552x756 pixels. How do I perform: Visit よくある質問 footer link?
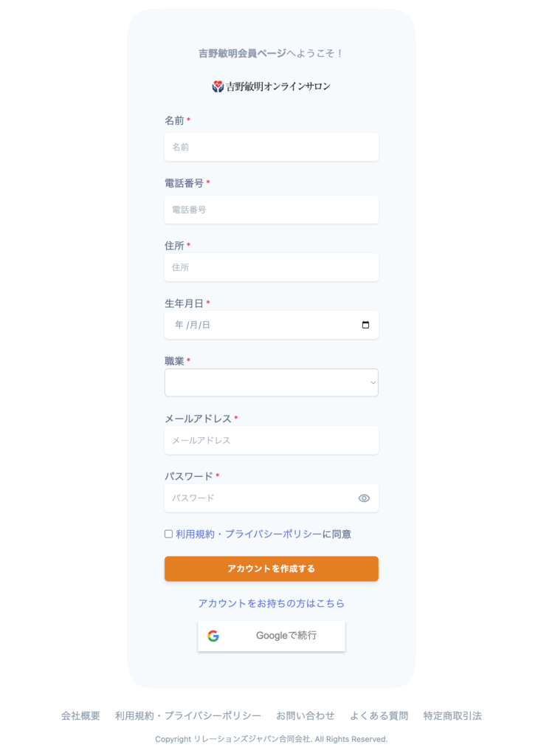379,715
